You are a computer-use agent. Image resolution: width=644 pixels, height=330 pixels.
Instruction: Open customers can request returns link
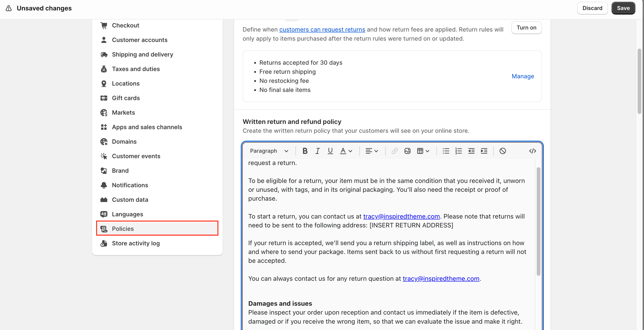(322, 29)
